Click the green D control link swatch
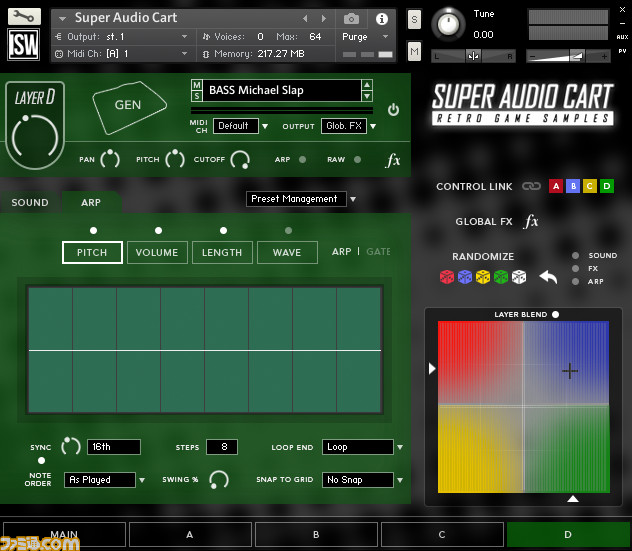Image resolution: width=632 pixels, height=551 pixels. (607, 186)
